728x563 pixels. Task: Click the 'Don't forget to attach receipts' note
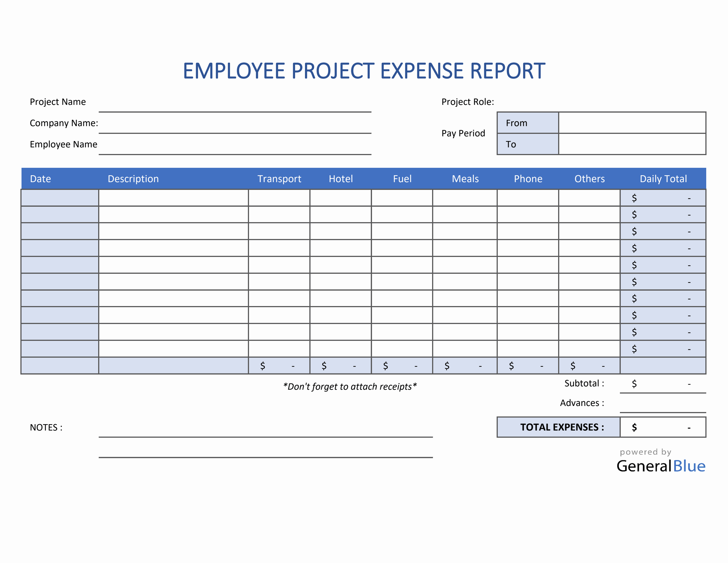[350, 387]
